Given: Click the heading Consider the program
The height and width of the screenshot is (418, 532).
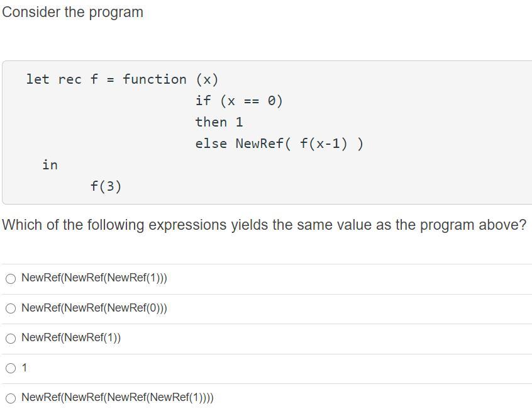Looking at the screenshot, I should (71, 12).
